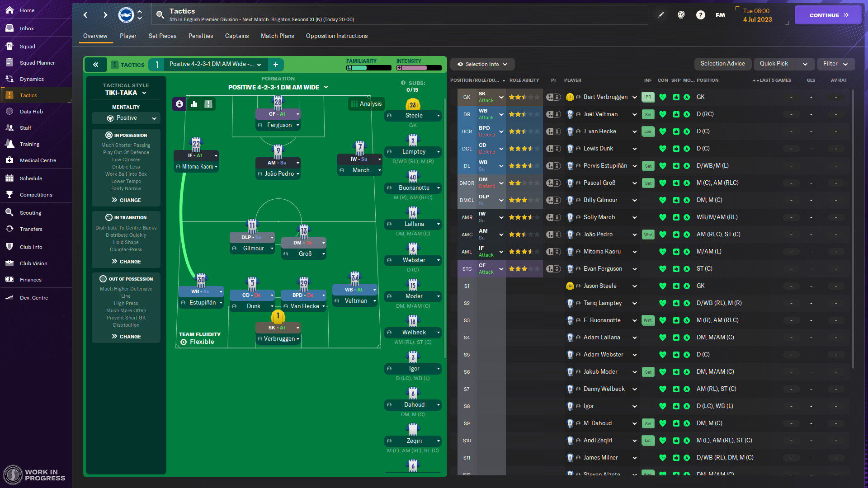Toggle familiarity bar indicator
The image size is (868, 488).
click(x=348, y=67)
